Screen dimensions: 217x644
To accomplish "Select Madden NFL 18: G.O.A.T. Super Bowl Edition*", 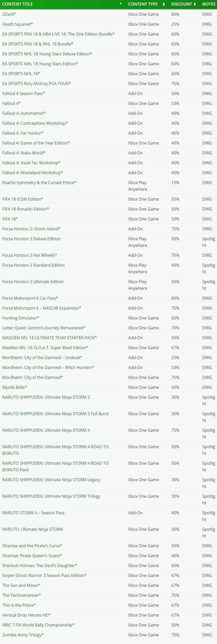I will click(45, 348).
